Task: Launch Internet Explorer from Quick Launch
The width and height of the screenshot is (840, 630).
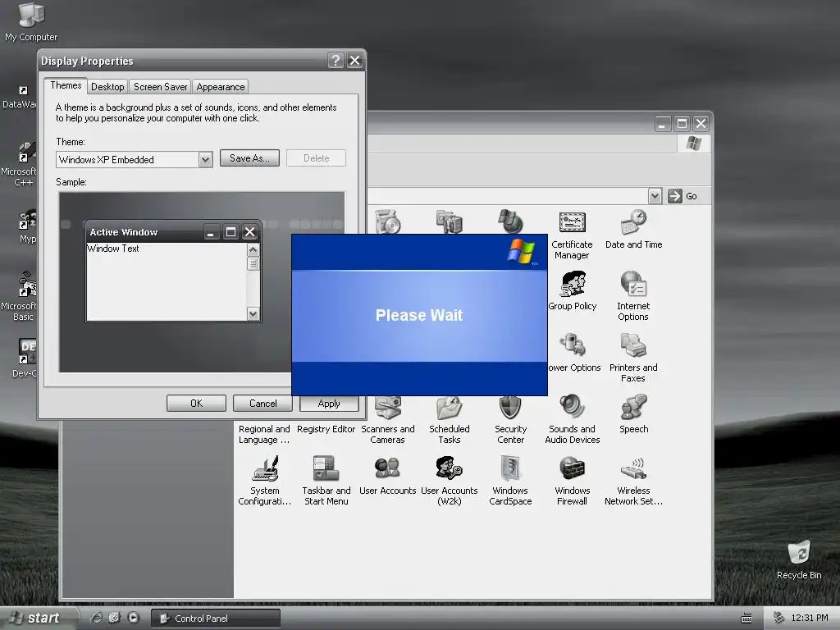Action: pos(97,618)
